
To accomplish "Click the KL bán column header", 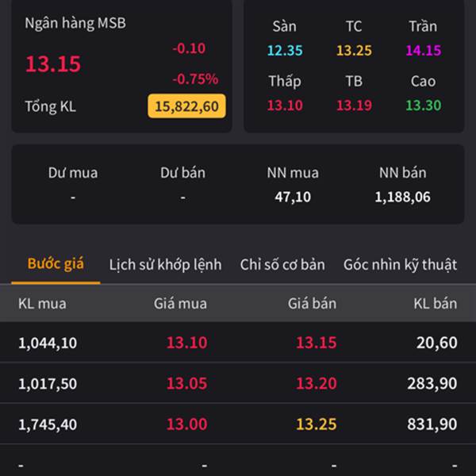I will (x=435, y=303).
